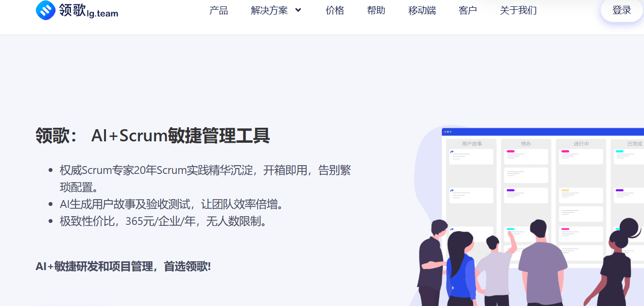
Task: Click the 已完成 column header in illustration
Action: [635, 144]
